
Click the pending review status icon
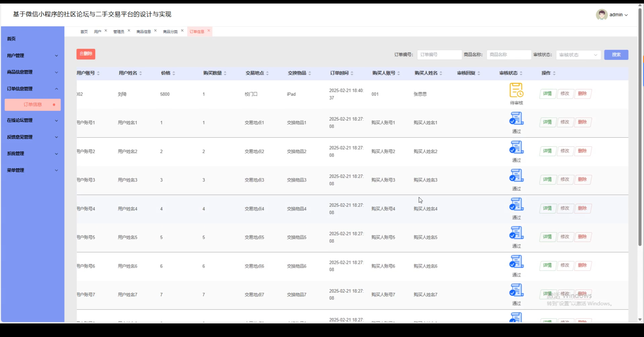516,90
